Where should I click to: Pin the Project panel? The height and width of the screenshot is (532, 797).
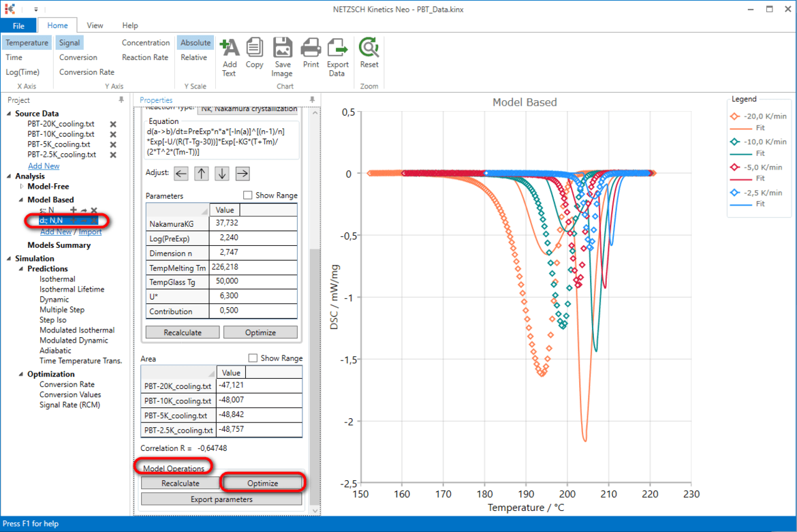click(x=121, y=100)
